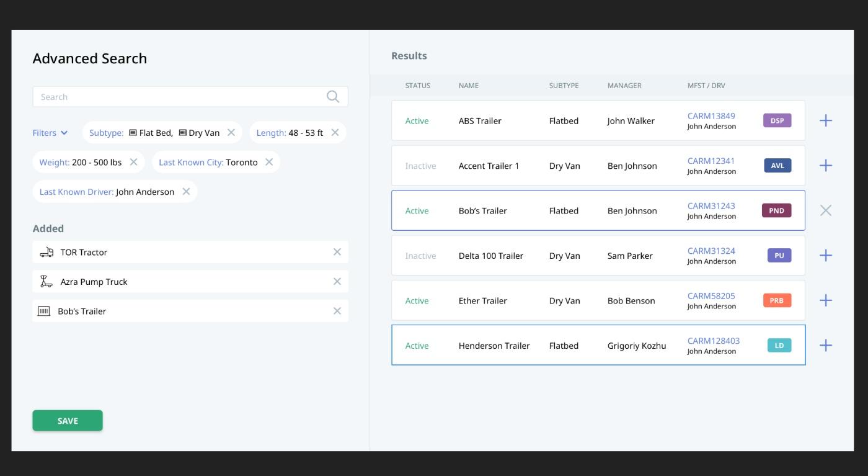This screenshot has height=476, width=868.
Task: Select the Delta 100 Trailer name
Action: tap(491, 256)
